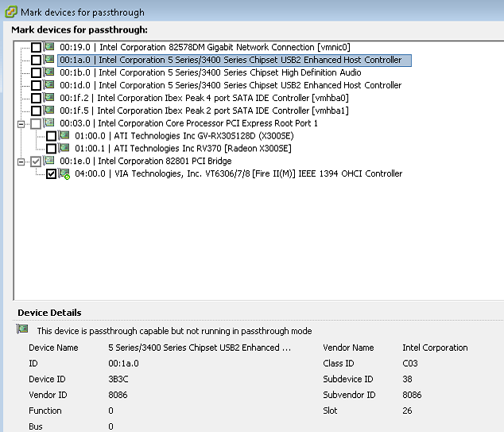Select row 00:1f.2 Ibex Peak 4 port SATA

(x=204, y=98)
